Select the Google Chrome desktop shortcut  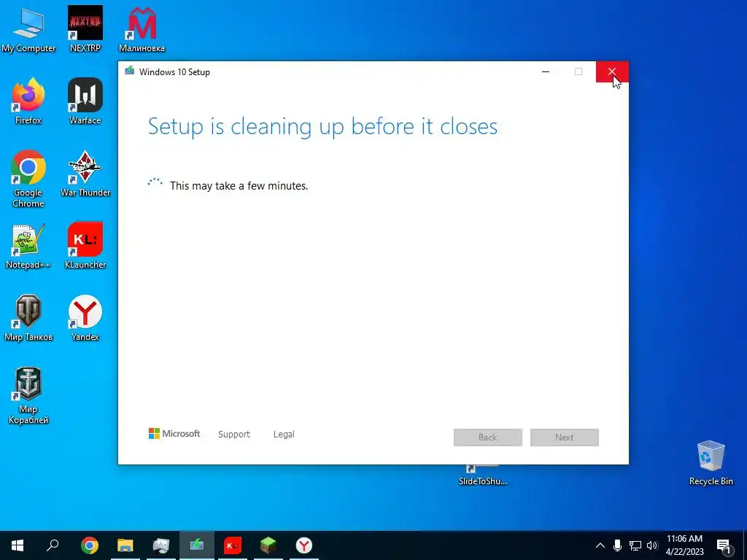pyautogui.click(x=28, y=179)
